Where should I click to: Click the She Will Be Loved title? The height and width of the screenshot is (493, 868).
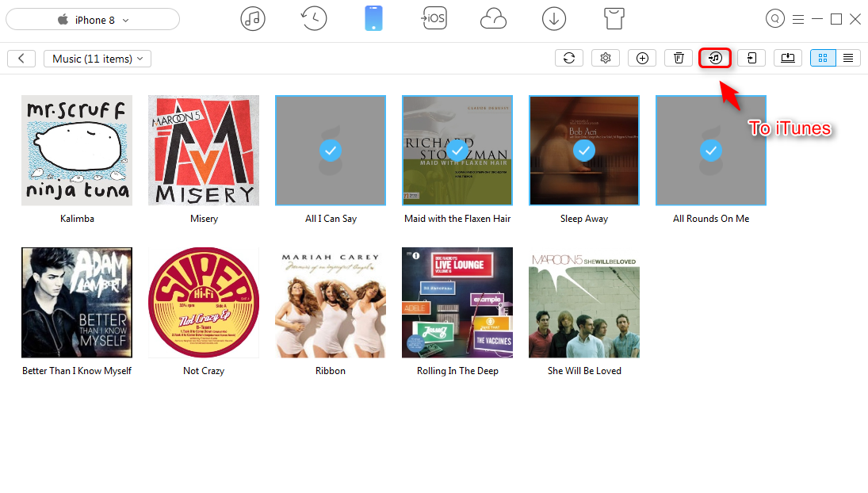(584, 371)
